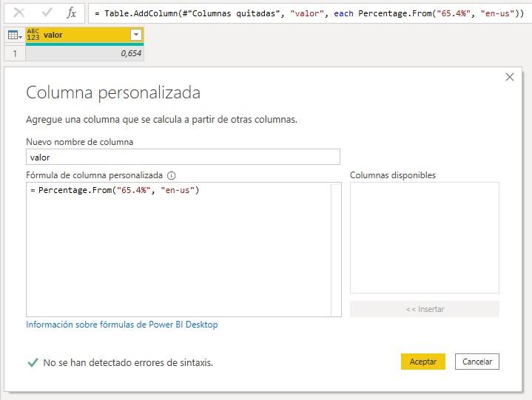Open the valor column filter dropdown
Viewport: 532px width, 400px height.
(x=136, y=35)
